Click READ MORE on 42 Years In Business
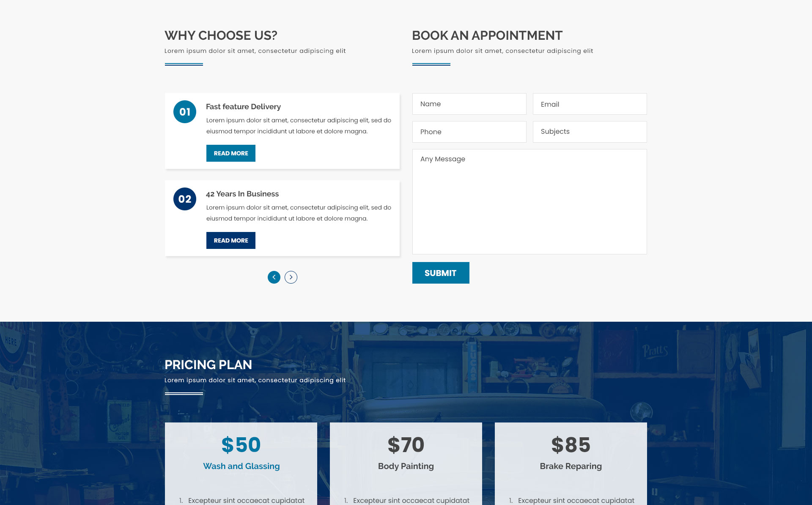Image resolution: width=812 pixels, height=505 pixels. click(x=231, y=240)
